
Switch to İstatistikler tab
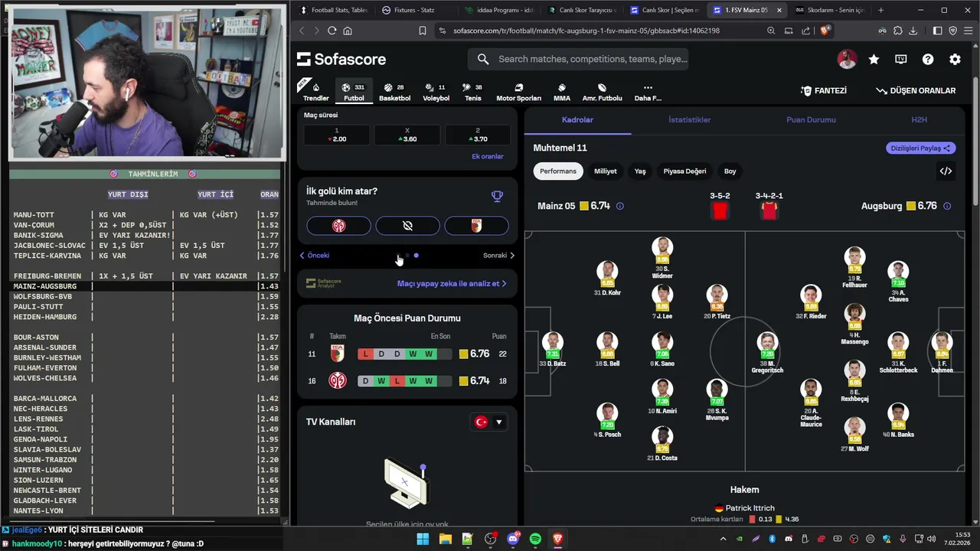click(689, 119)
